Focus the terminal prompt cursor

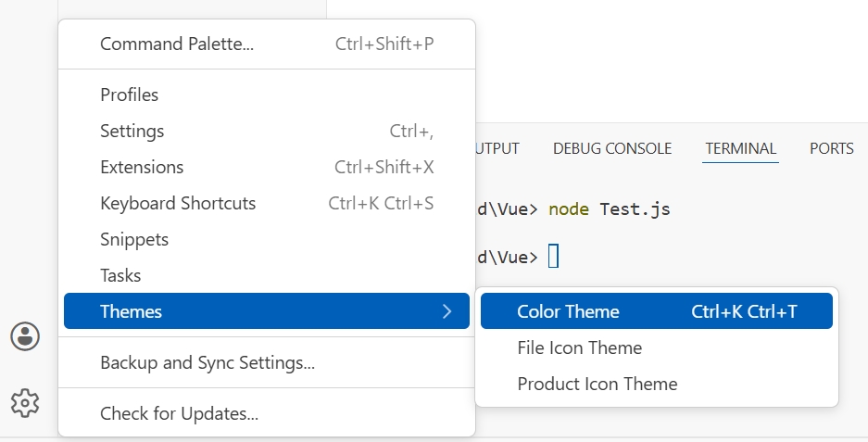pos(553,257)
